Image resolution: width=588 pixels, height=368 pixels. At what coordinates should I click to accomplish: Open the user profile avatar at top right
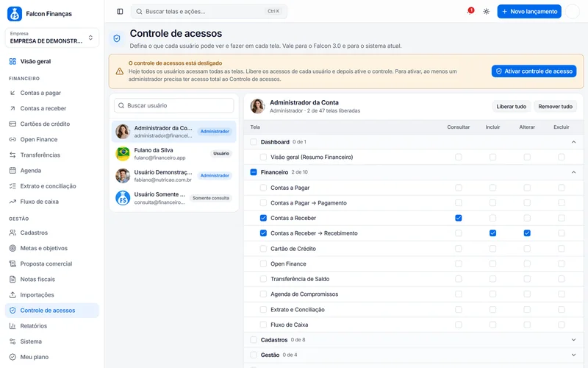[573, 12]
